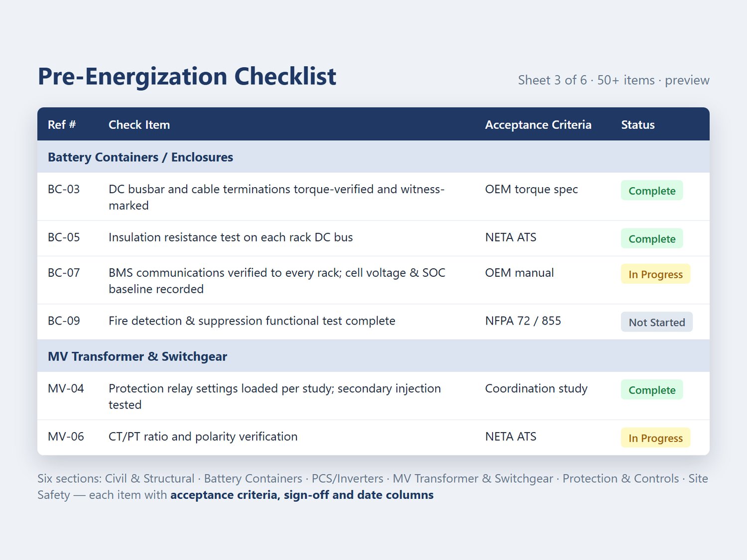
Task: Click the Insulation resistance test item text
Action: click(x=231, y=237)
